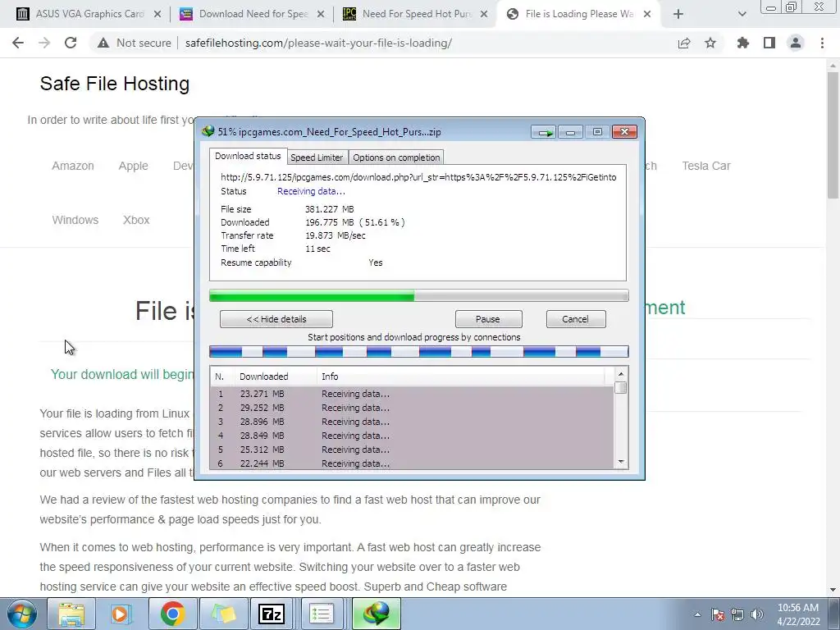Open Windows Explorer from taskbar
840x630 pixels.
[x=71, y=614]
